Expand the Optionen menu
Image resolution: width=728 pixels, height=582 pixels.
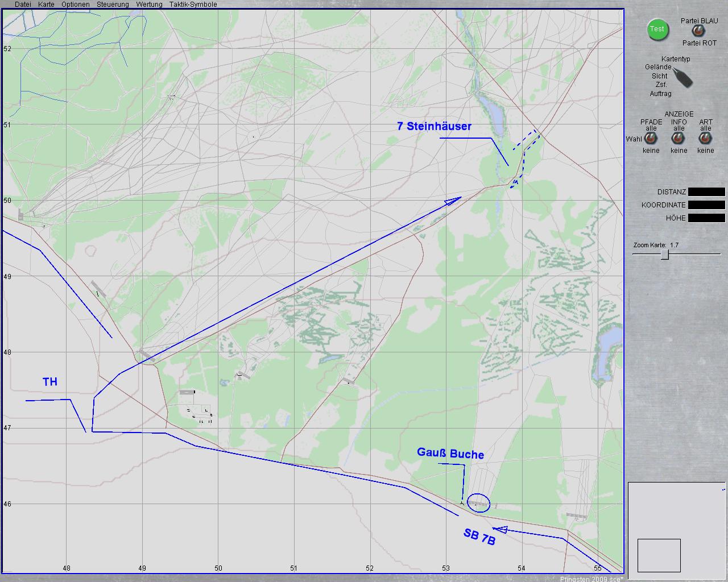tap(76, 5)
